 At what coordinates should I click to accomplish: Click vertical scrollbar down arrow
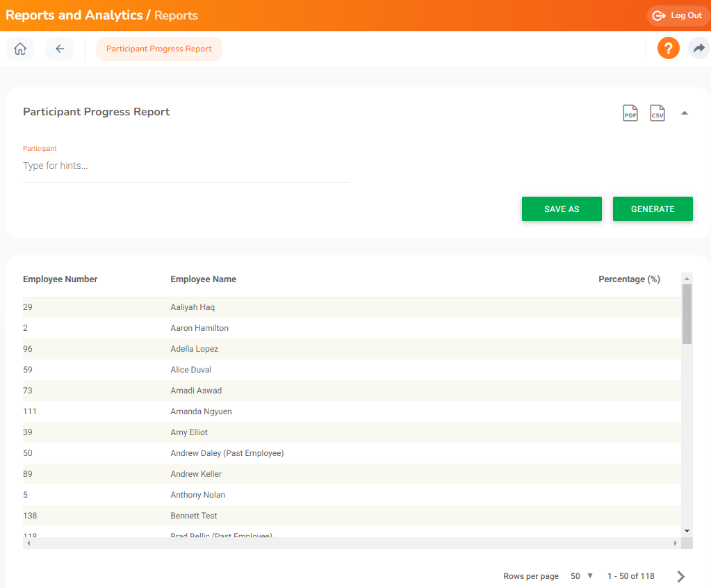tap(687, 531)
